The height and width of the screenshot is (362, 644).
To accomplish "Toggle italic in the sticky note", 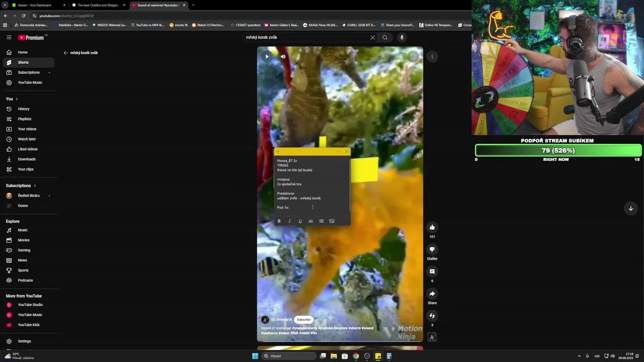I will (289, 221).
